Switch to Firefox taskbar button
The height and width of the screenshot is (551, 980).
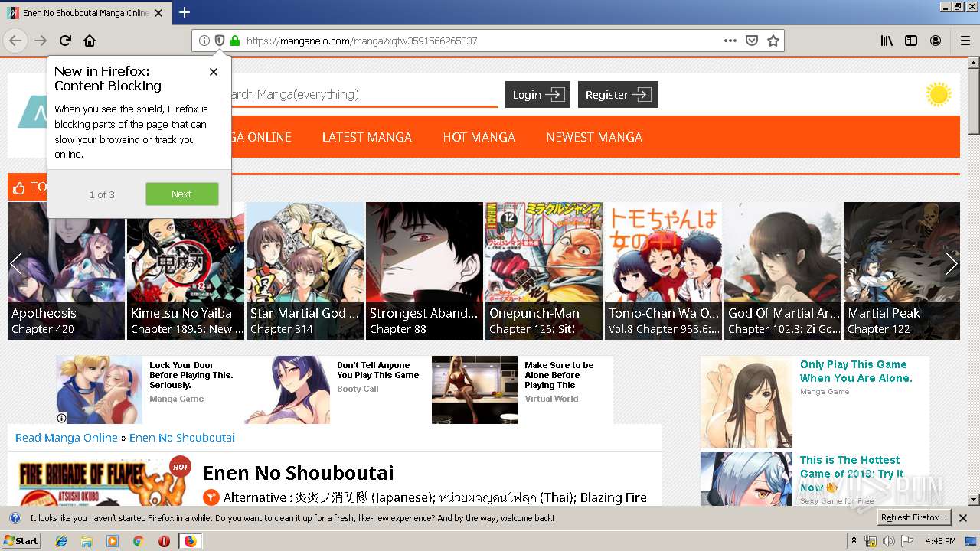point(190,541)
